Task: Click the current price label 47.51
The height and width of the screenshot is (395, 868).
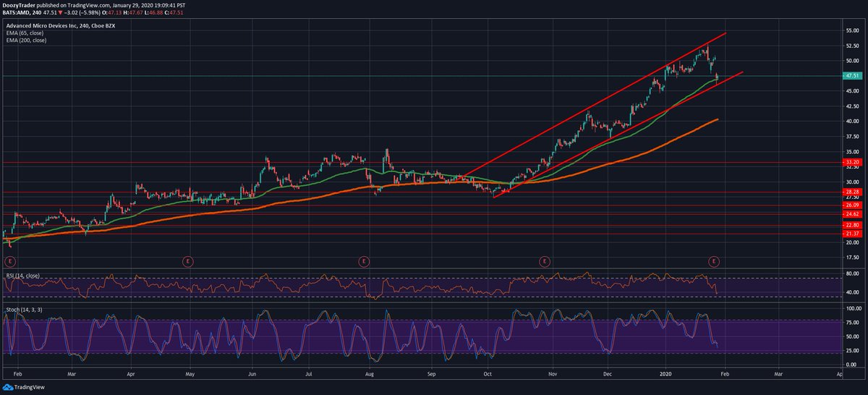Action: point(851,75)
